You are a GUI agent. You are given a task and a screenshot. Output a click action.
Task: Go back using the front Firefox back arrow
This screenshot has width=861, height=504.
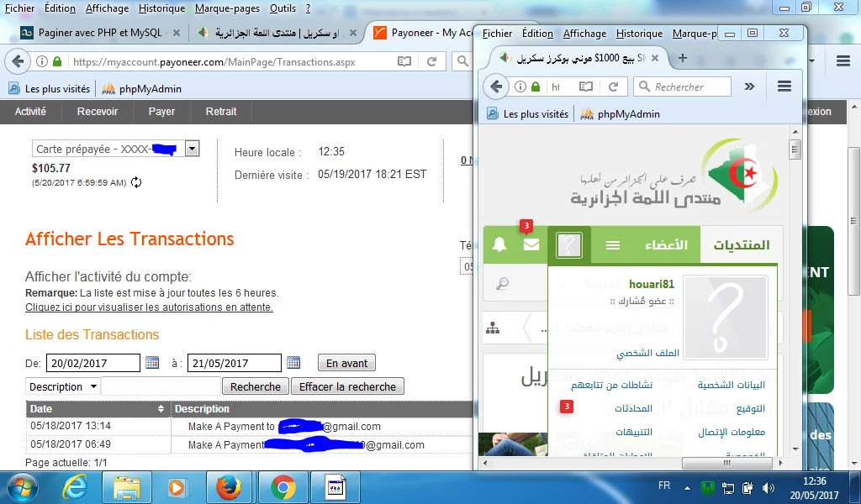tap(496, 87)
